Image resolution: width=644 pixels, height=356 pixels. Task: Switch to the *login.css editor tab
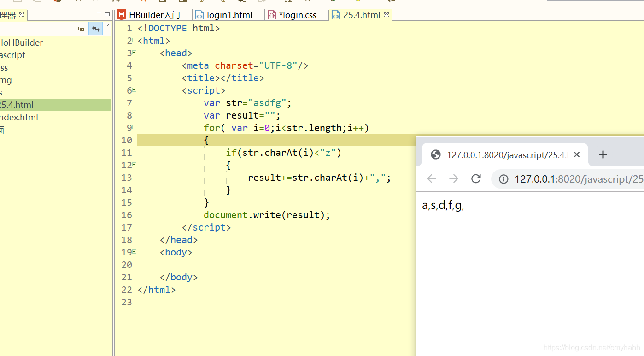coord(298,15)
